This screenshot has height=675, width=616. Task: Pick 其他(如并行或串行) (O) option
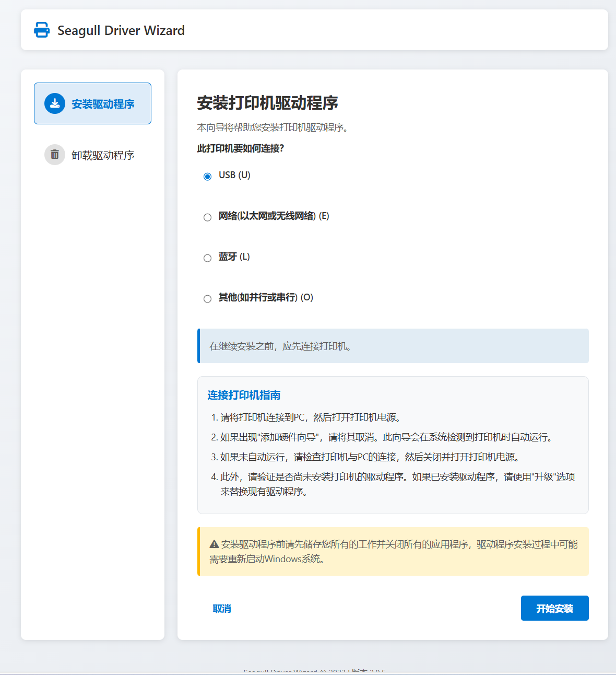click(x=207, y=298)
